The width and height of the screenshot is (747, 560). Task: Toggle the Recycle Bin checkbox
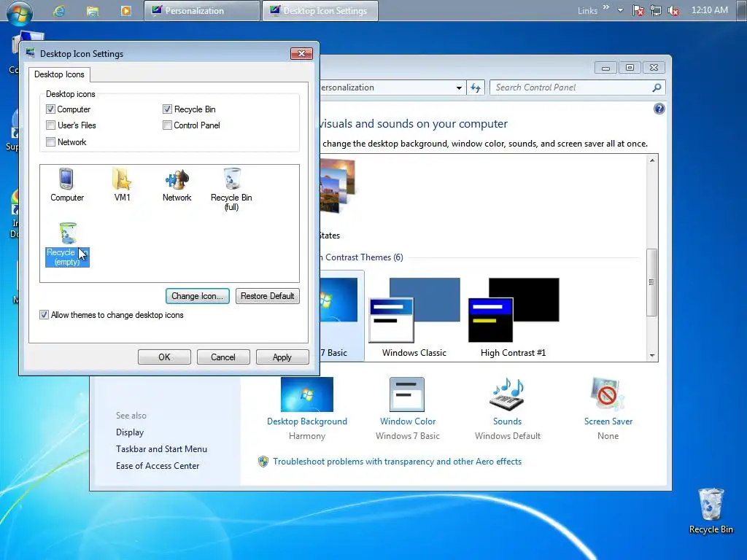(167, 109)
